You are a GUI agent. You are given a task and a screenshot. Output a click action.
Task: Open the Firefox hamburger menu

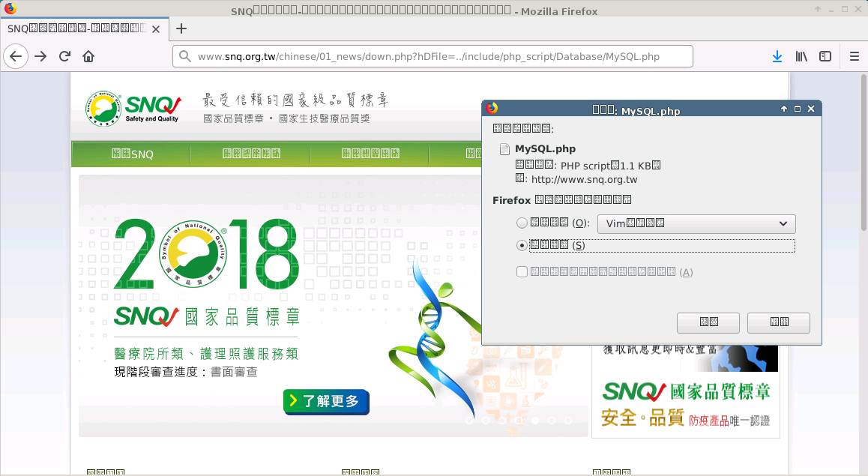[x=855, y=56]
